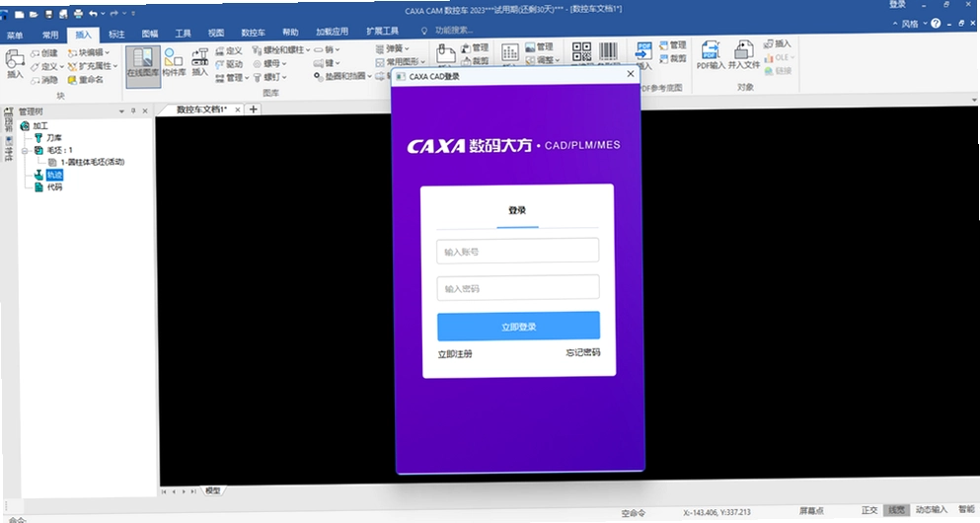Close the 数控车文档1 document tab
Image resolution: width=980 pixels, height=523 pixels.
238,110
